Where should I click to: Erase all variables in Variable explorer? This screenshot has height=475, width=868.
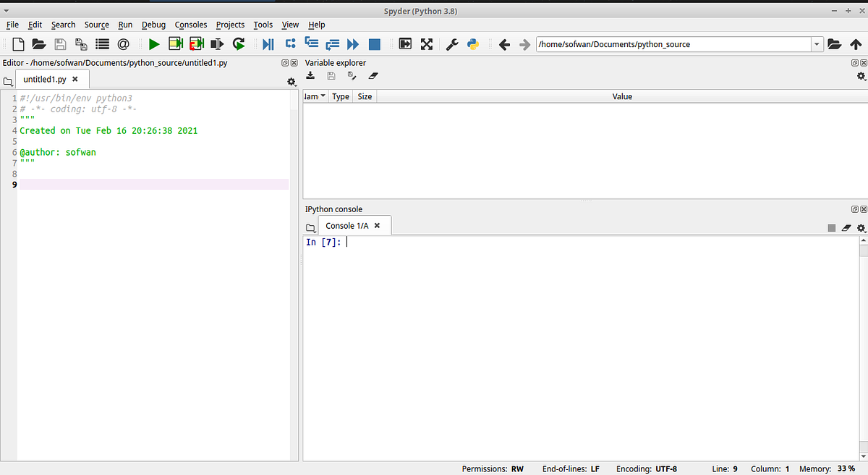click(373, 75)
